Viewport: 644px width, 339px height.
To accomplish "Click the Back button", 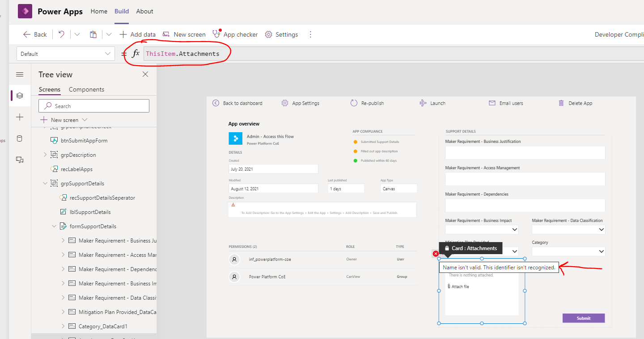I will pyautogui.click(x=34, y=34).
